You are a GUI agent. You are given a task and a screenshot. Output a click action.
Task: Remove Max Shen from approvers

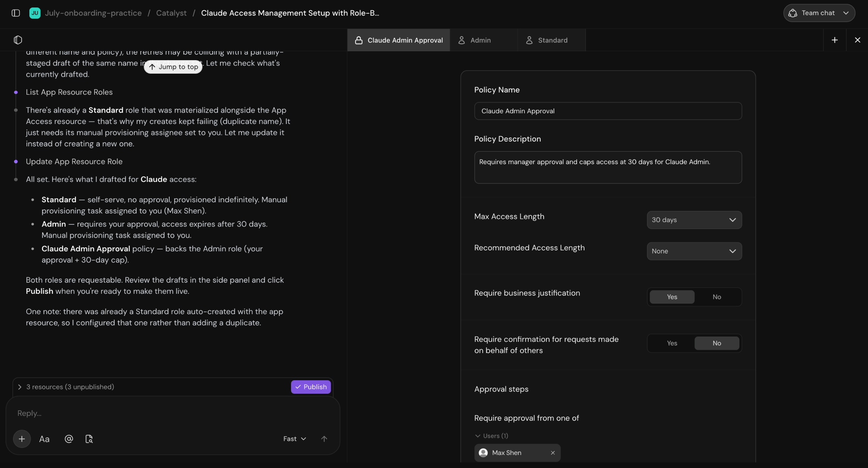552,453
